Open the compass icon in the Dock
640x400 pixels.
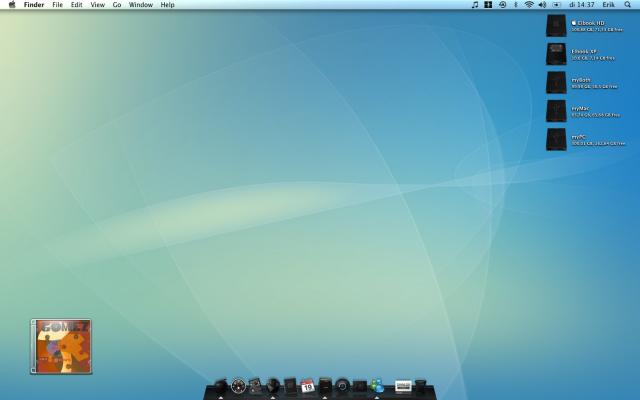238,385
